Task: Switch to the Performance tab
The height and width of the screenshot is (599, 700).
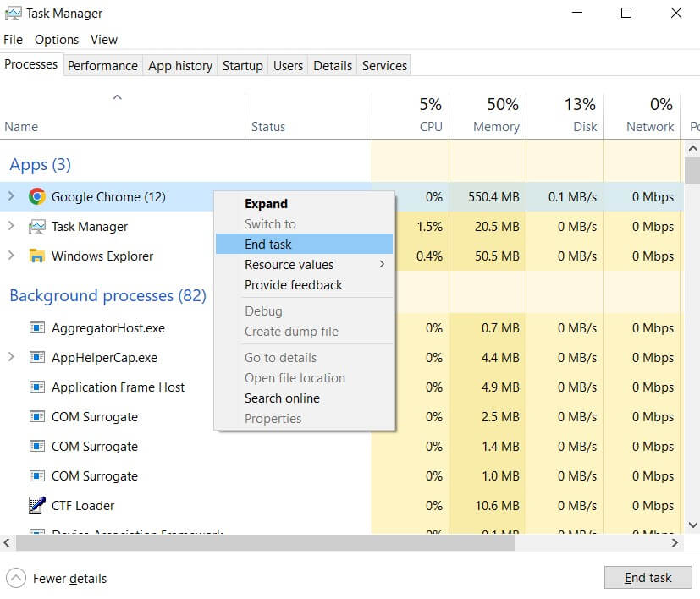Action: pos(102,66)
